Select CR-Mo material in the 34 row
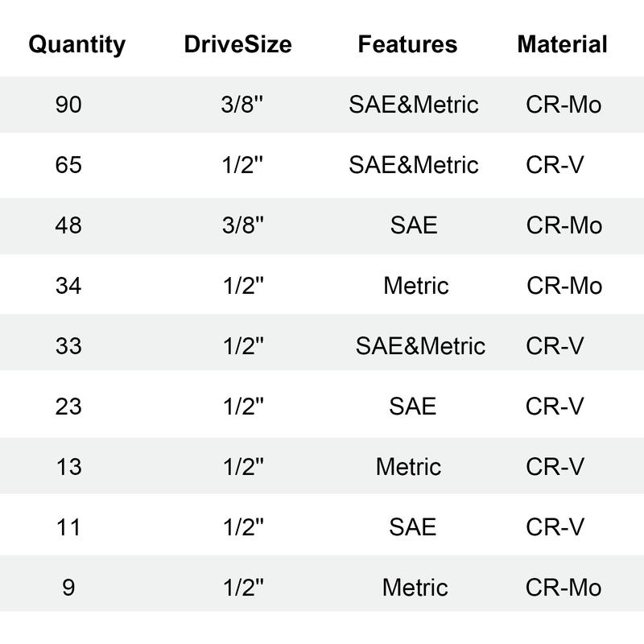 tap(564, 286)
